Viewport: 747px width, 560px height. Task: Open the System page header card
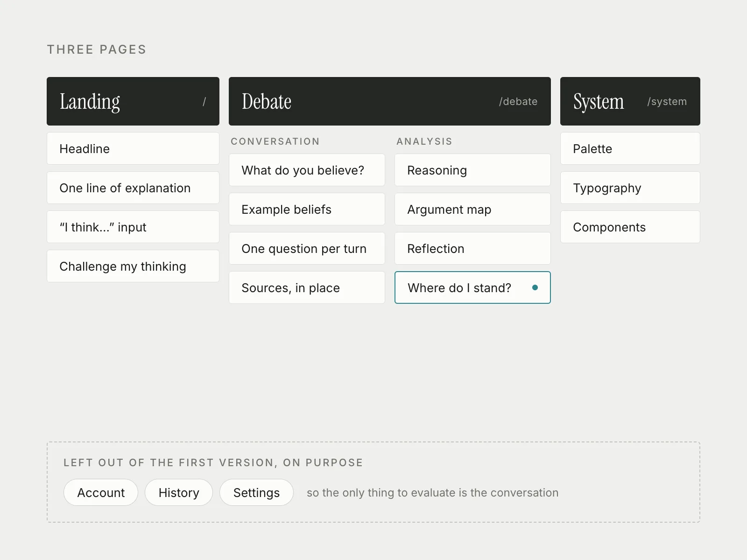pyautogui.click(x=630, y=101)
